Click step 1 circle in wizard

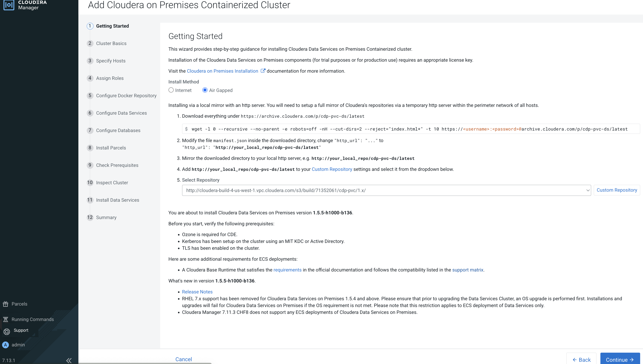tap(90, 26)
